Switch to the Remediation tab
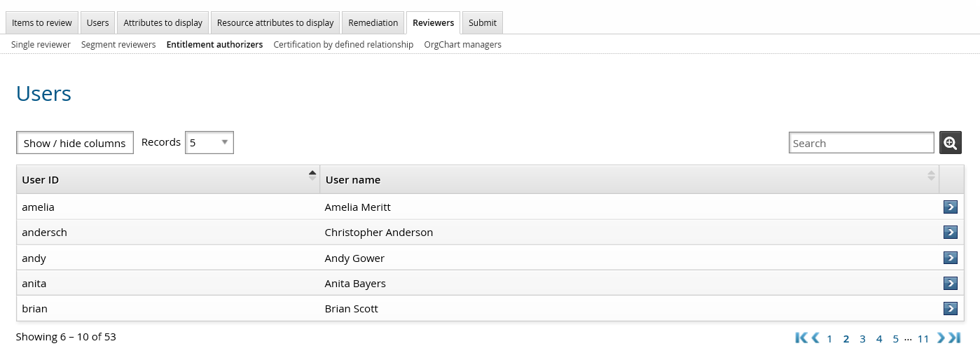 373,22
